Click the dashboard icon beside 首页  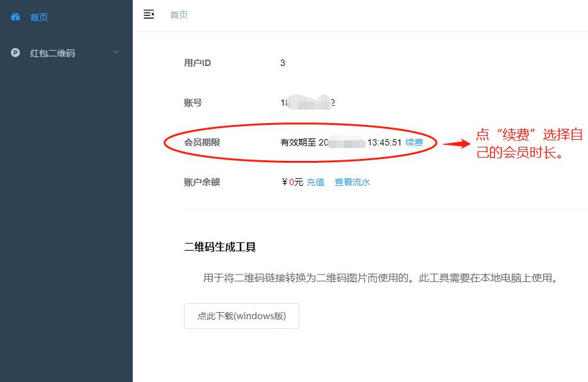15,17
